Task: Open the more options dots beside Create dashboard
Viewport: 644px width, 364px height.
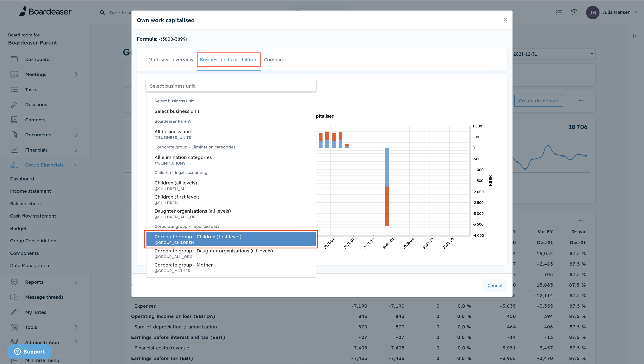Action: [580, 101]
